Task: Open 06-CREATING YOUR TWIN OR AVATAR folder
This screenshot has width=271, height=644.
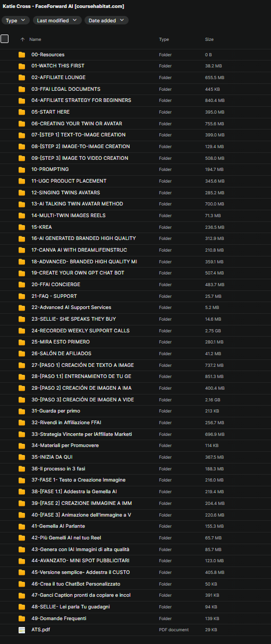Action: tap(77, 124)
